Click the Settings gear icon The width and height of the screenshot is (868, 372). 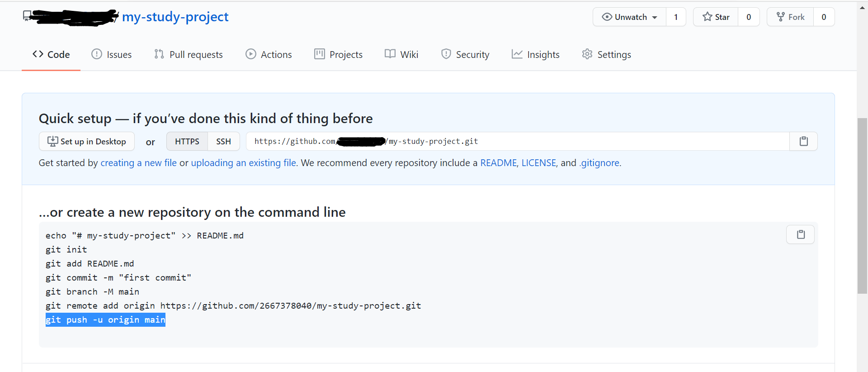click(x=587, y=54)
